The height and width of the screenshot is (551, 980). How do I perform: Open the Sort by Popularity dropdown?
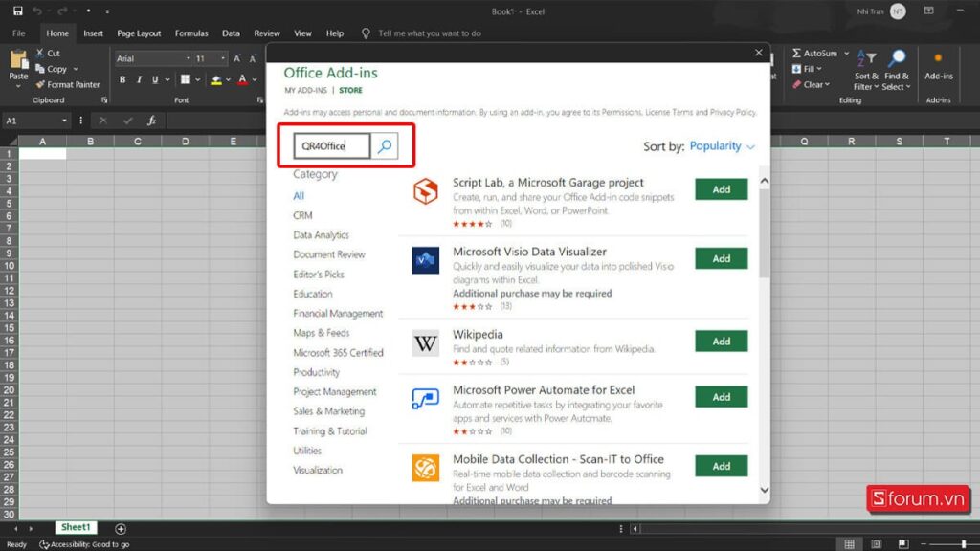722,146
